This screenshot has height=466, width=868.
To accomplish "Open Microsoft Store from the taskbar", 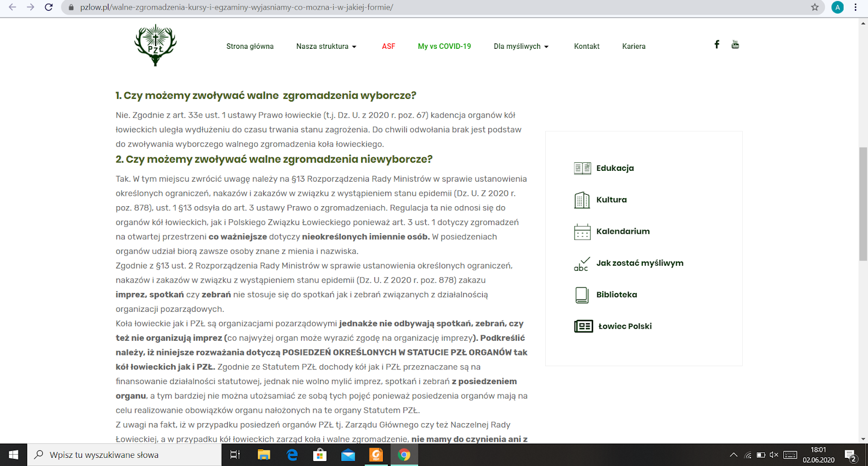I will 320,455.
